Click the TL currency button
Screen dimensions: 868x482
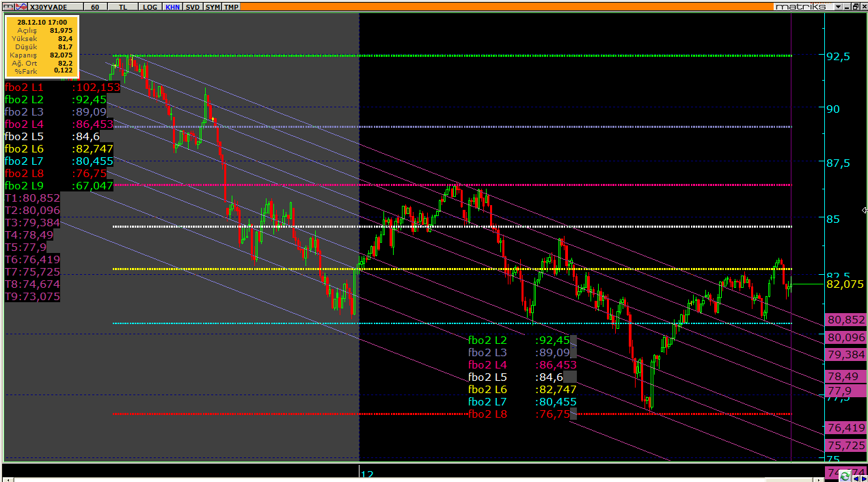click(x=122, y=6)
